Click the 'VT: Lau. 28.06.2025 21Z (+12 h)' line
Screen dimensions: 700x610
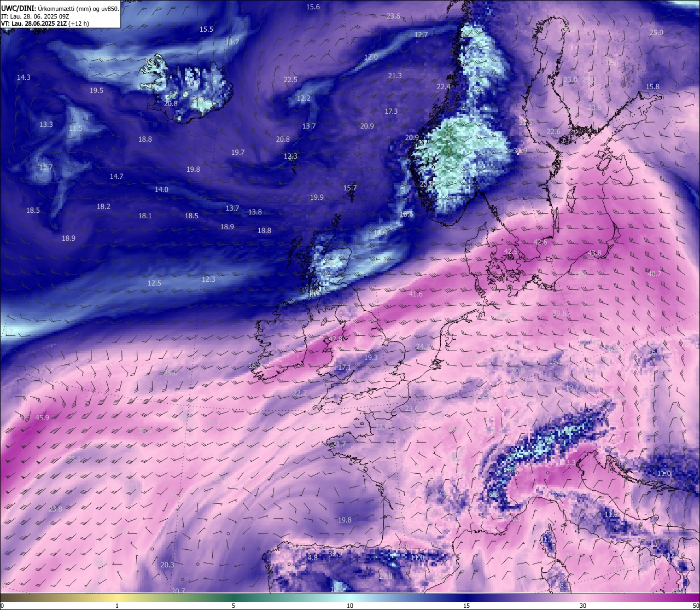45,24
